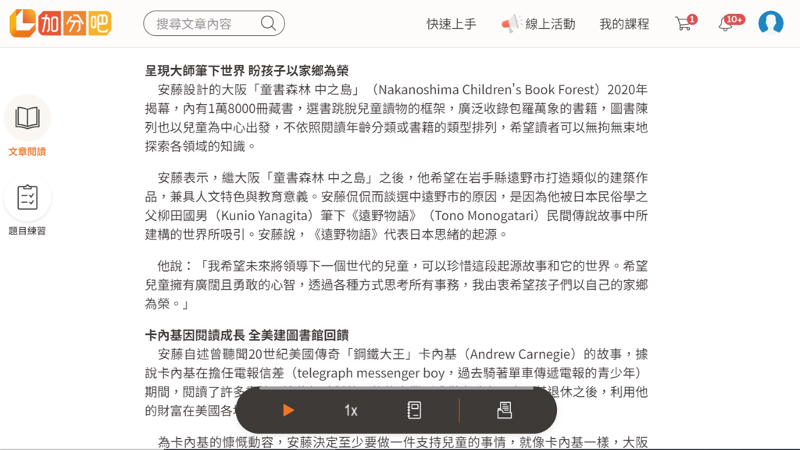Click the 呈現大師筆下世界 section heading
The image size is (800, 450).
[246, 71]
